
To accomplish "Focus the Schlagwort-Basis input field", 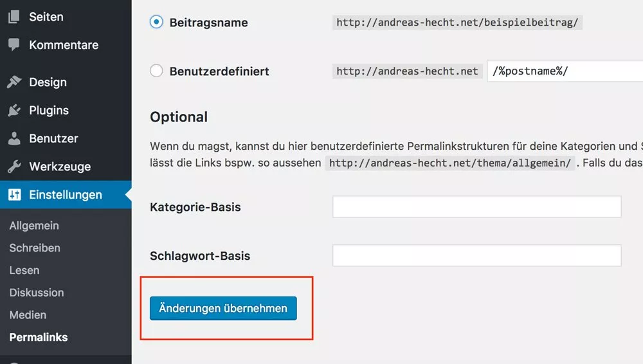I will 476,255.
